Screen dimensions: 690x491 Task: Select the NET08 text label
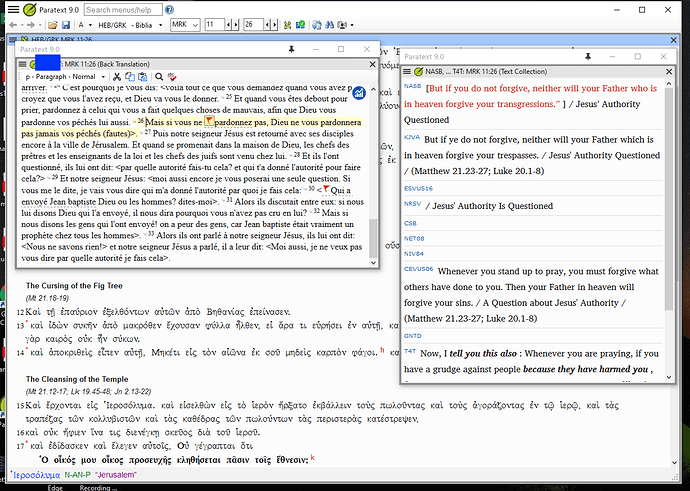(414, 238)
